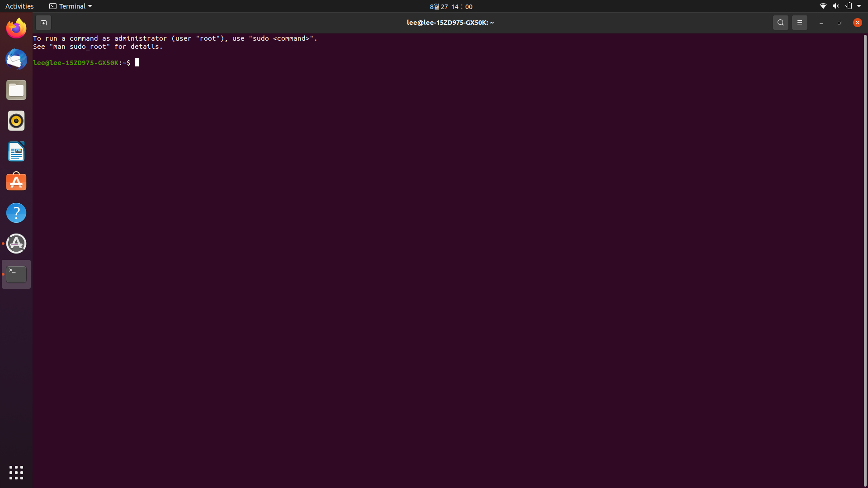Open a new terminal tab

[x=43, y=23]
